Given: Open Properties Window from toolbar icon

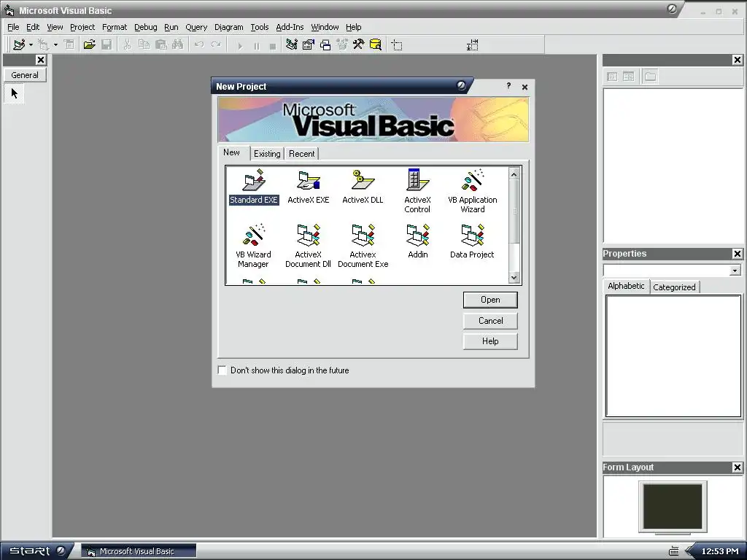Looking at the screenshot, I should 309,44.
